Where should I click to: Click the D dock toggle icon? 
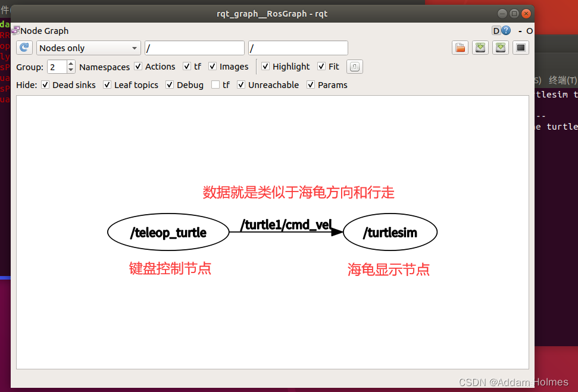click(496, 30)
